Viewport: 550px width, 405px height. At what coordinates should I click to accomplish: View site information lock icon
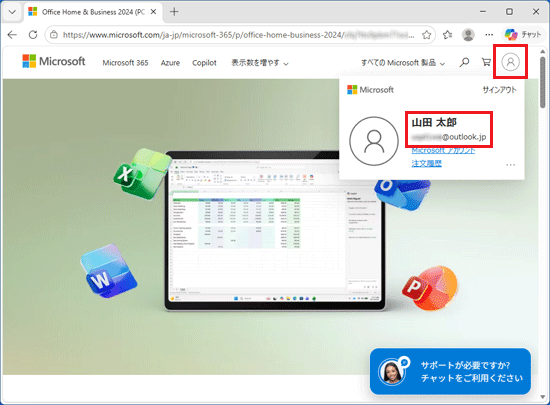tap(54, 35)
